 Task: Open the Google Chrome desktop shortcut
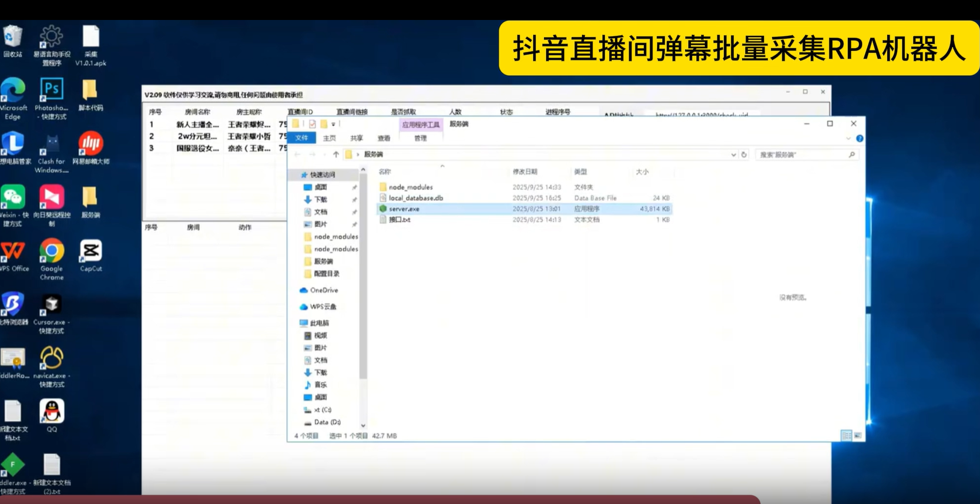click(x=52, y=252)
